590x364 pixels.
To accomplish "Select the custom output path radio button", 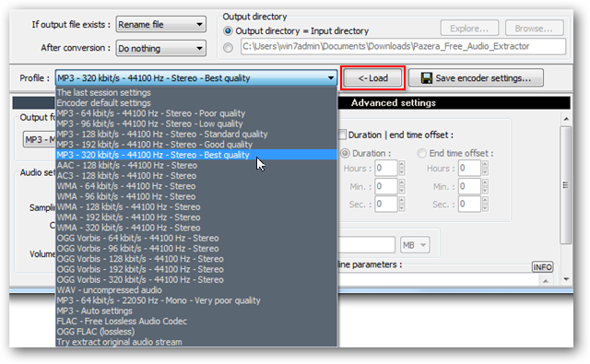I will (228, 47).
